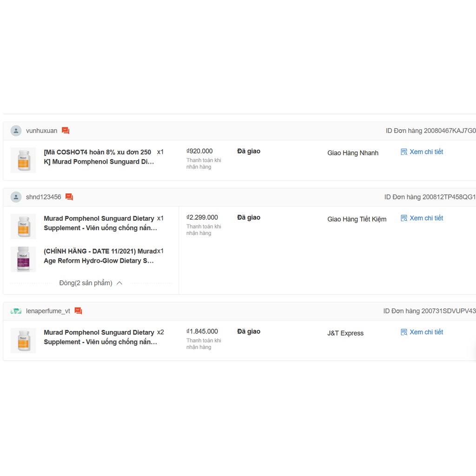Open the lenaperfume_vt buyer username
Viewport: 476px width, 476px height.
click(x=48, y=311)
